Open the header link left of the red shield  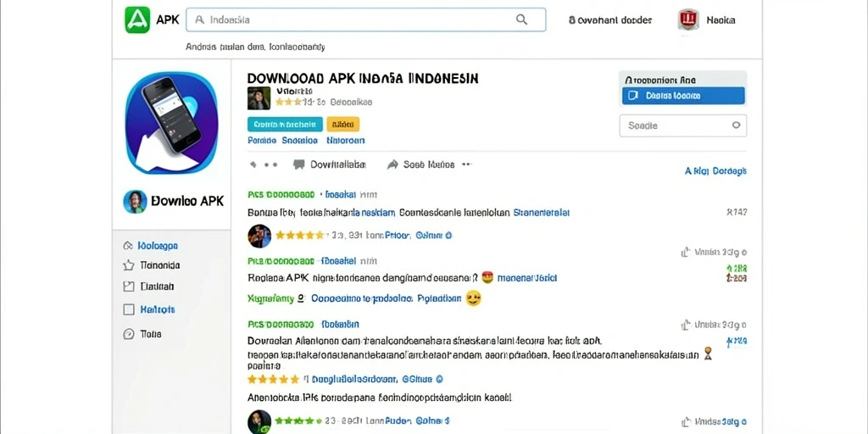tap(610, 20)
